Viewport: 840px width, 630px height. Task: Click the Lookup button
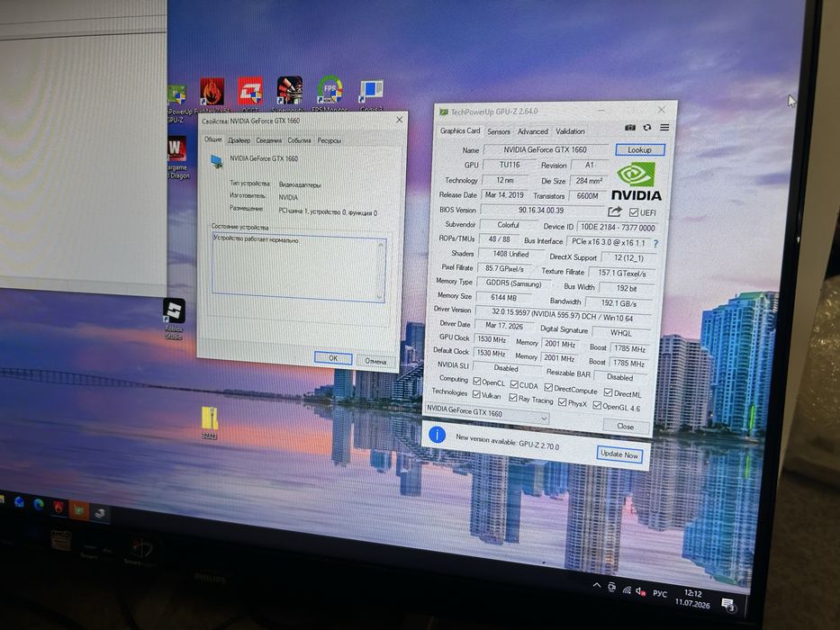pos(639,150)
